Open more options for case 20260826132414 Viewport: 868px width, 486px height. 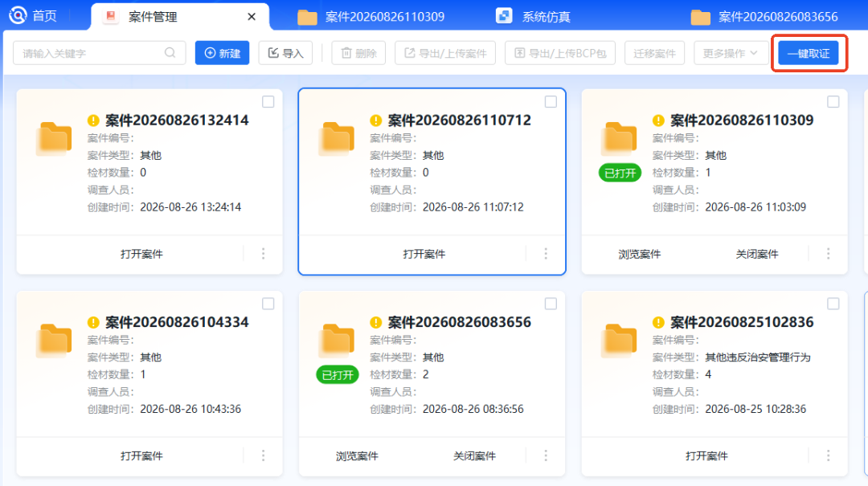pyautogui.click(x=263, y=254)
